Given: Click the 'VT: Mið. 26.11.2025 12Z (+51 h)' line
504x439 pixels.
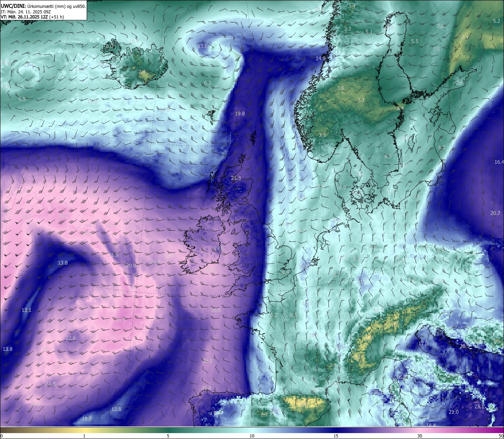Looking at the screenshot, I should pos(32,17).
